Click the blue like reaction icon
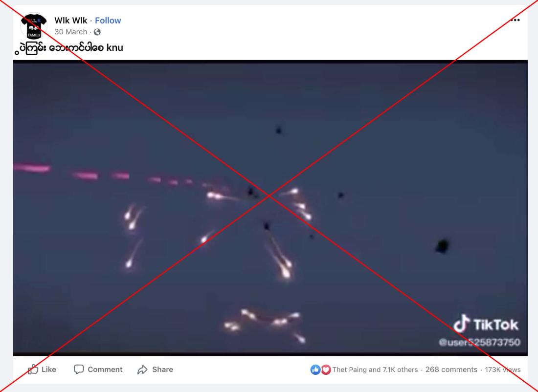This screenshot has width=538, height=392. [315, 370]
